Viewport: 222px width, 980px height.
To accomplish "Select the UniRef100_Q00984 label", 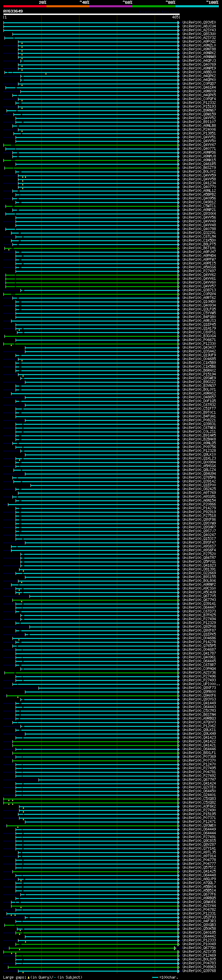I will tap(199, 462).
